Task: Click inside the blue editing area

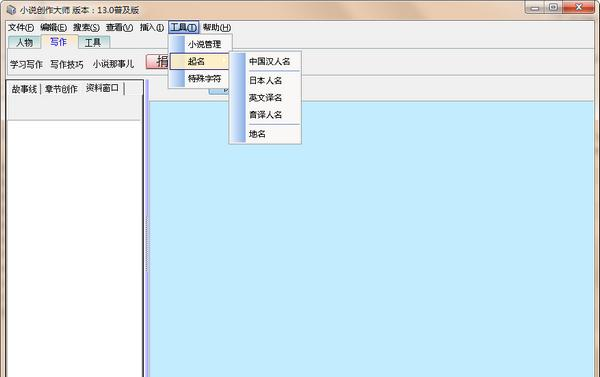Action: coord(371,239)
